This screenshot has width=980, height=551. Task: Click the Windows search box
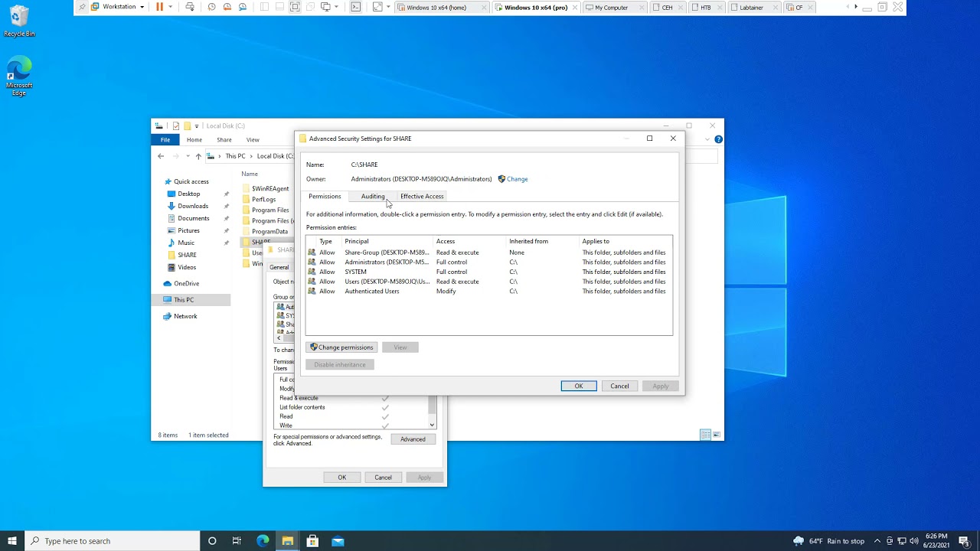coord(113,541)
